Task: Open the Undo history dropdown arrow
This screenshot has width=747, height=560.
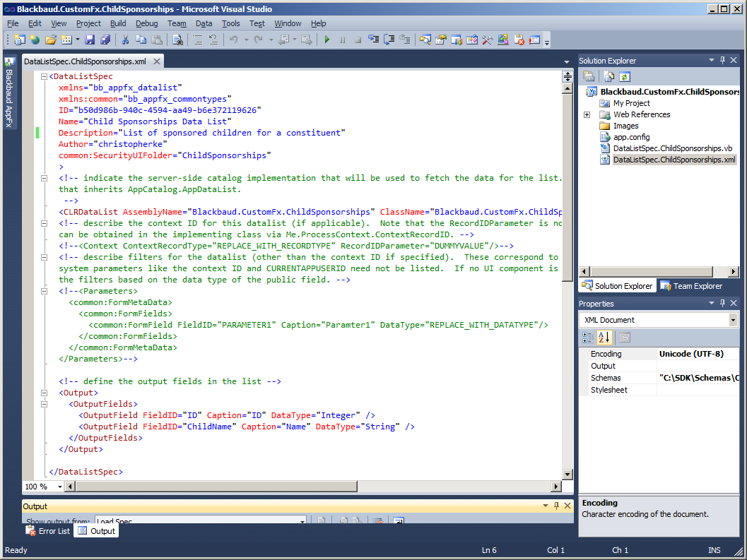Action: [x=246, y=40]
